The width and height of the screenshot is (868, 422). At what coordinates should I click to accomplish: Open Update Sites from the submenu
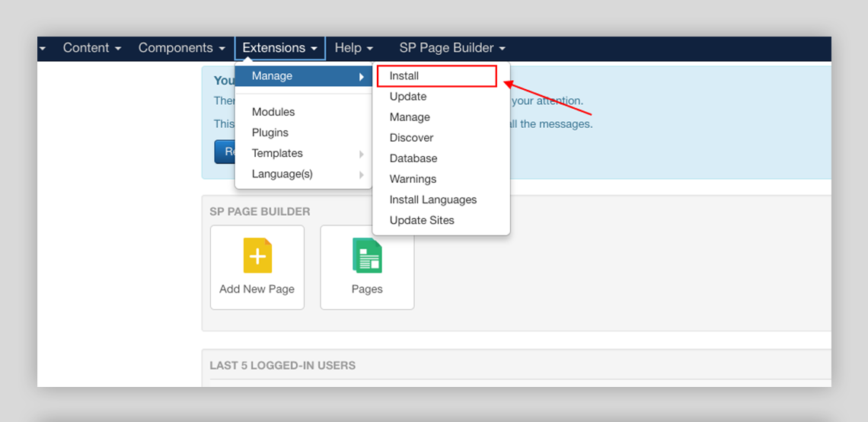tap(422, 220)
